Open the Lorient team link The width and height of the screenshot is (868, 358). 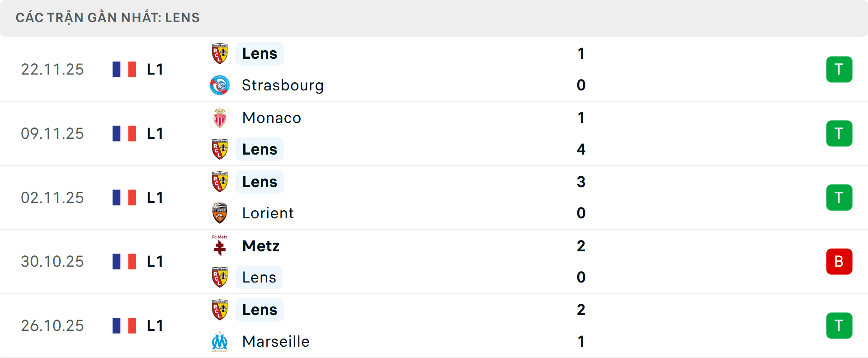268,213
